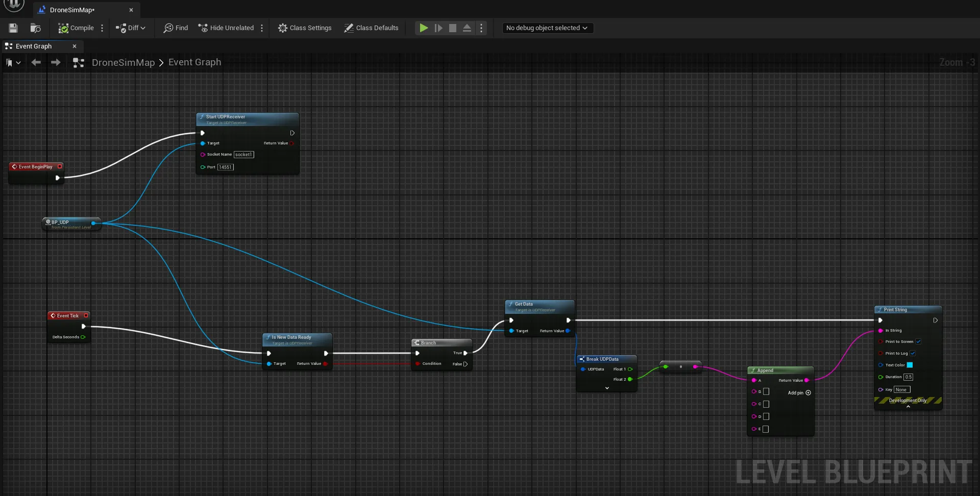Expand the Break UDPData node chevron
This screenshot has width=980, height=496.
tap(607, 388)
